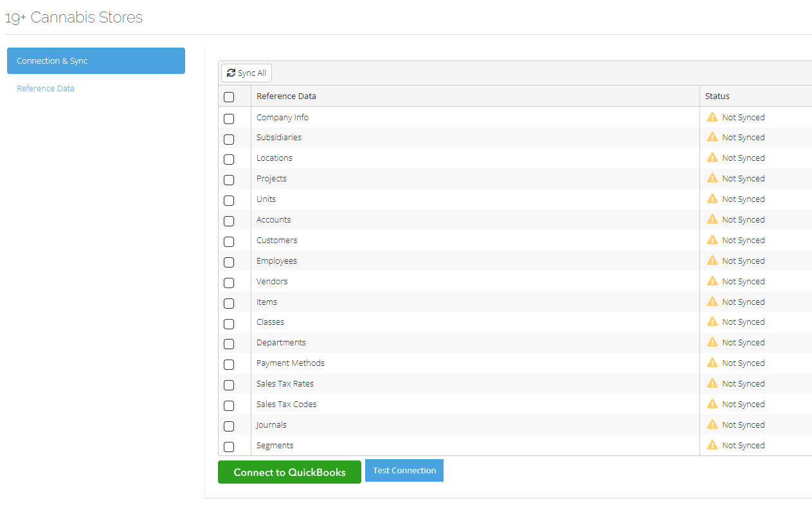Screen dimensions: 812x519
Task: Click warning icon in Locations row
Action: coord(712,158)
